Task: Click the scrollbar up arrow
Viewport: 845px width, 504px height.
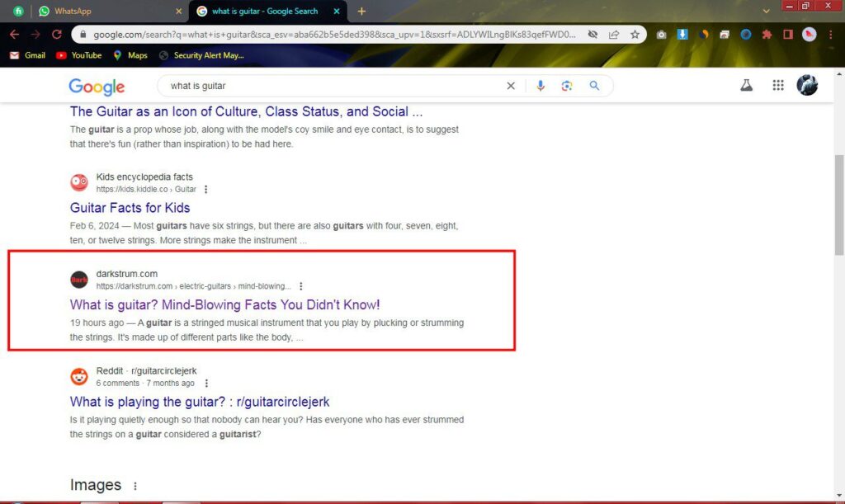Action: pyautogui.click(x=839, y=74)
